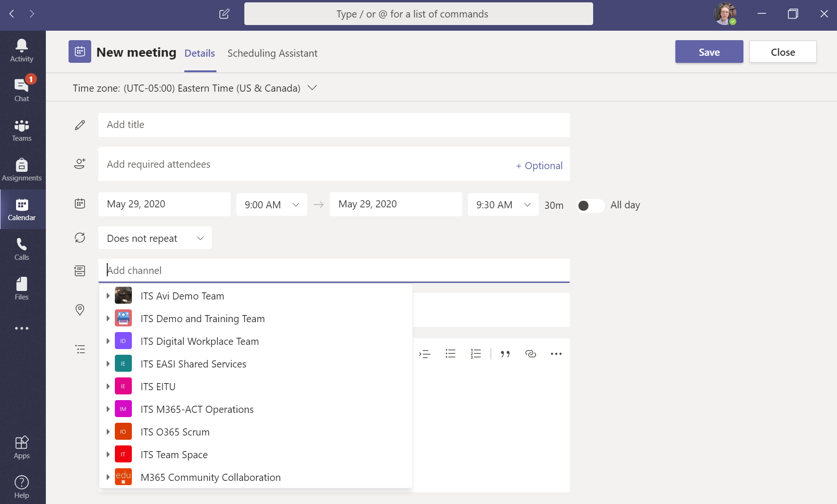Expand ITS Avi Demo Team channels

click(108, 296)
